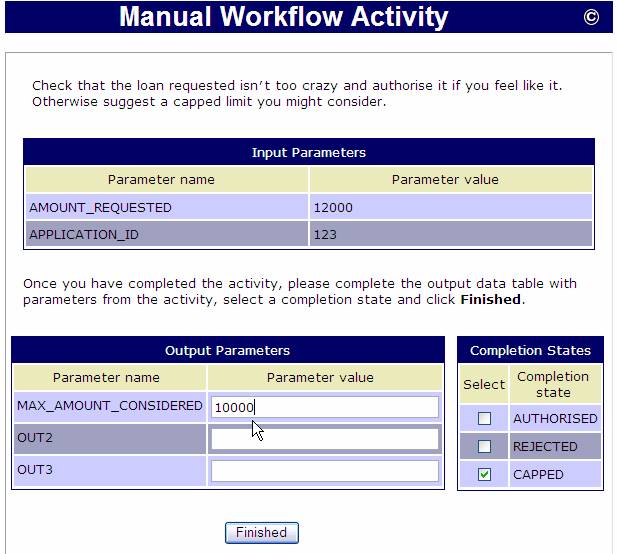This screenshot has height=554, width=617.
Task: Click the Finished button
Action: point(261,533)
